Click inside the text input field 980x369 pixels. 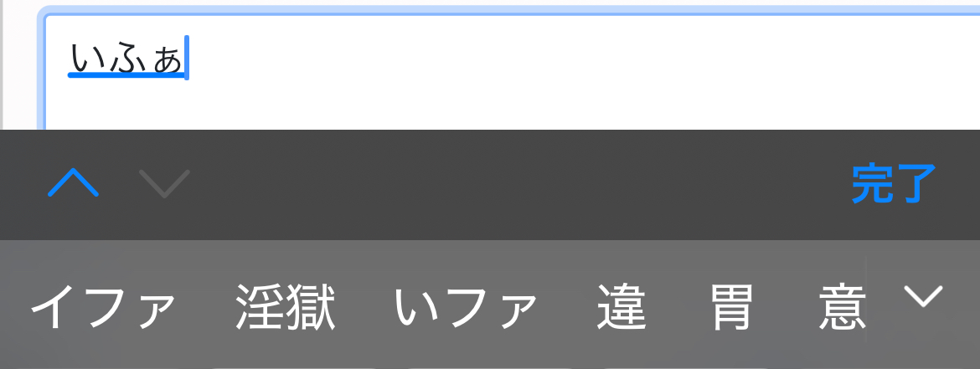pos(513,70)
